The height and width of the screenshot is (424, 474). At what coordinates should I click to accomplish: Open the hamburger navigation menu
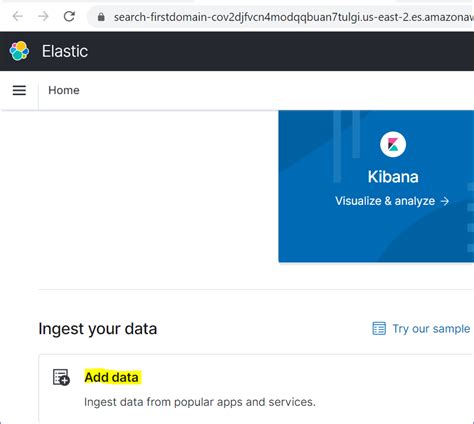pos(19,90)
